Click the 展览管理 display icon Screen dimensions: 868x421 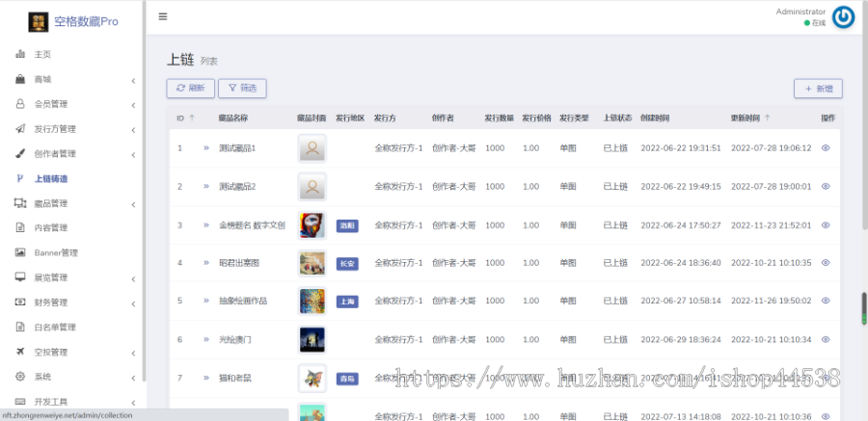click(20, 277)
